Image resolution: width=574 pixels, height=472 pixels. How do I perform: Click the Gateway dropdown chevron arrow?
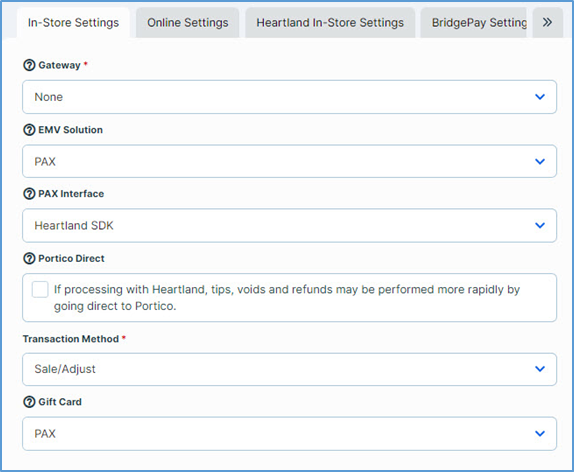pos(540,97)
